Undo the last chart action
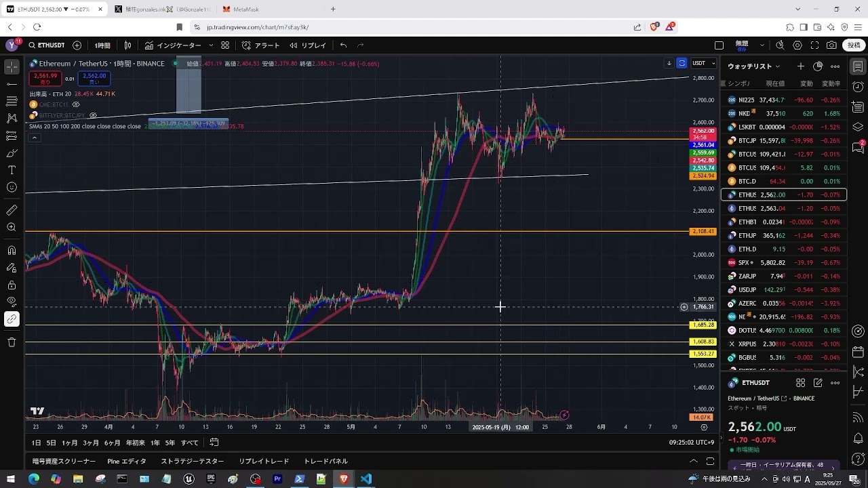 click(x=343, y=45)
